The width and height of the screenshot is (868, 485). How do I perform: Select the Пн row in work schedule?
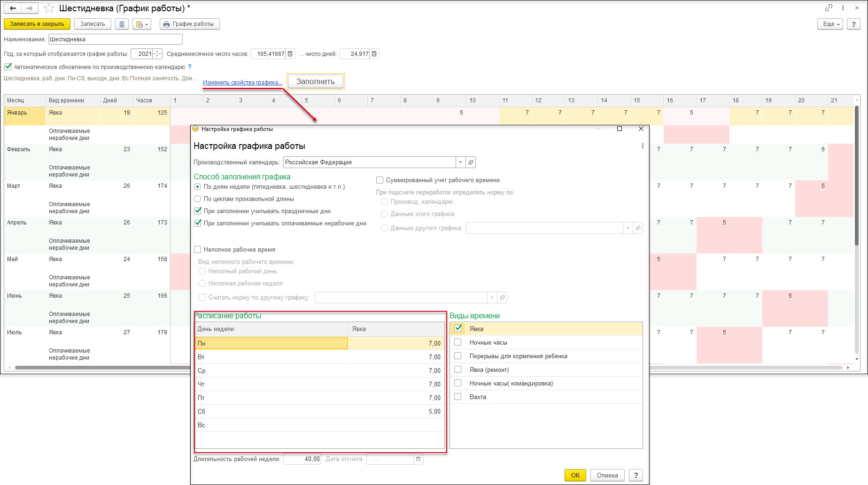point(319,343)
